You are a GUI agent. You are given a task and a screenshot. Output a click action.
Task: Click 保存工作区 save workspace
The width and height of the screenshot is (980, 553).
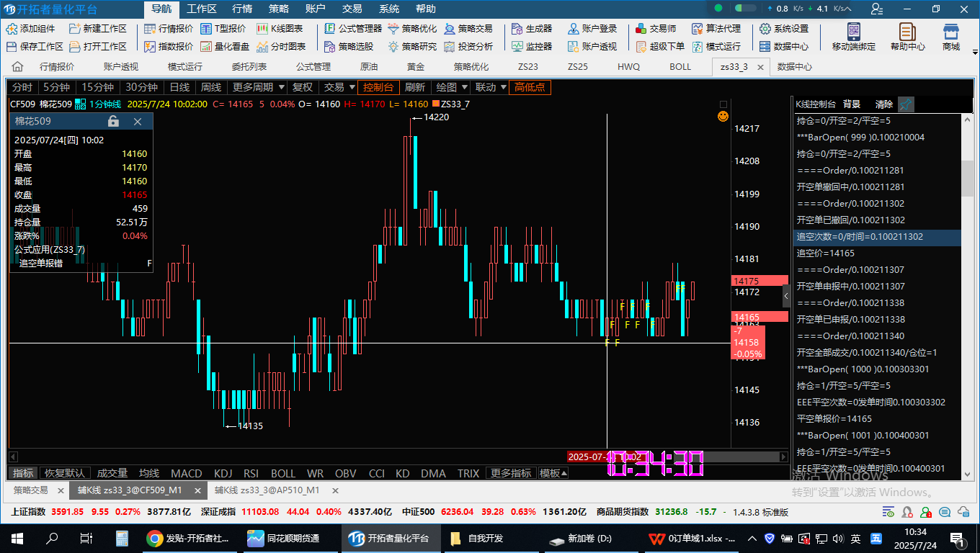(x=35, y=46)
